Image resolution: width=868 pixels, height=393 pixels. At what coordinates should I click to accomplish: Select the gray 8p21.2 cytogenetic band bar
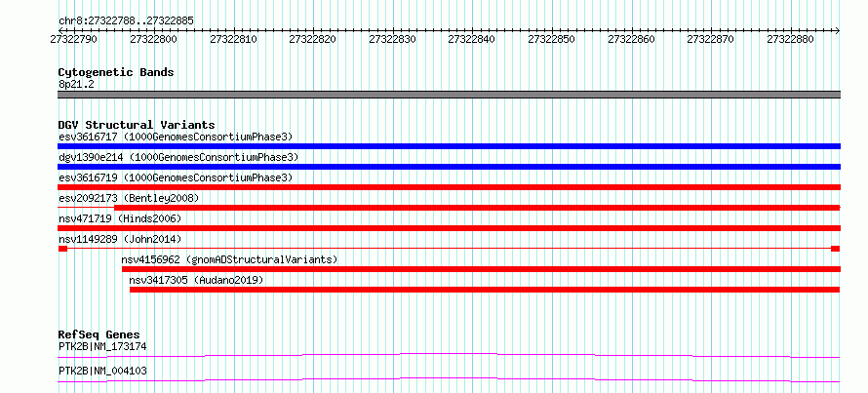click(x=449, y=95)
